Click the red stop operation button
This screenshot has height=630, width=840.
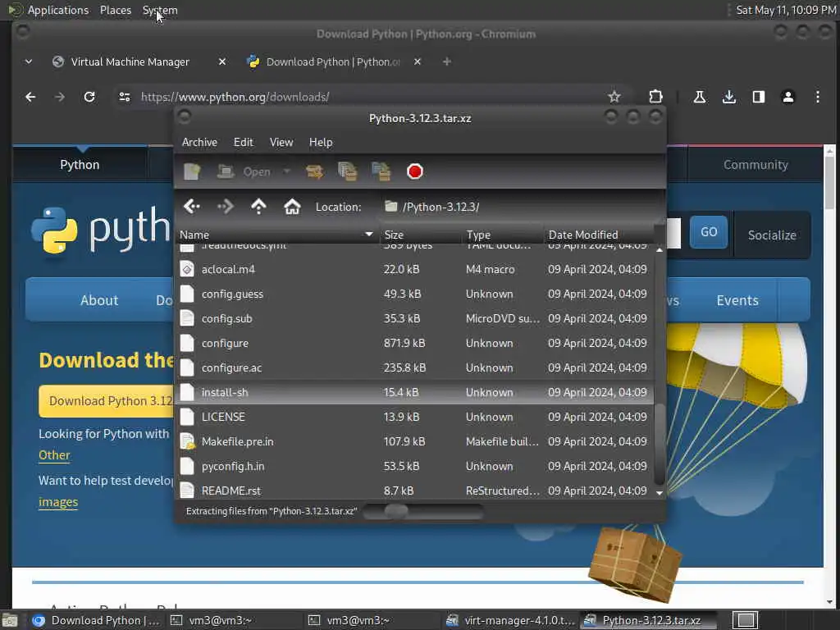point(414,171)
